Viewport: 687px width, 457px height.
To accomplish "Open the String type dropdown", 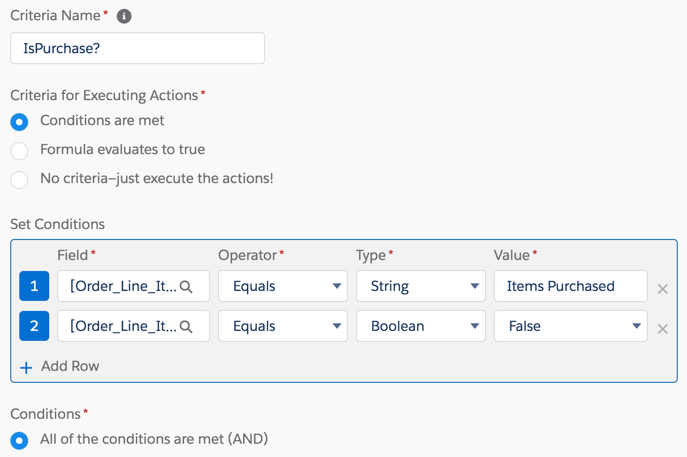I will pos(421,286).
